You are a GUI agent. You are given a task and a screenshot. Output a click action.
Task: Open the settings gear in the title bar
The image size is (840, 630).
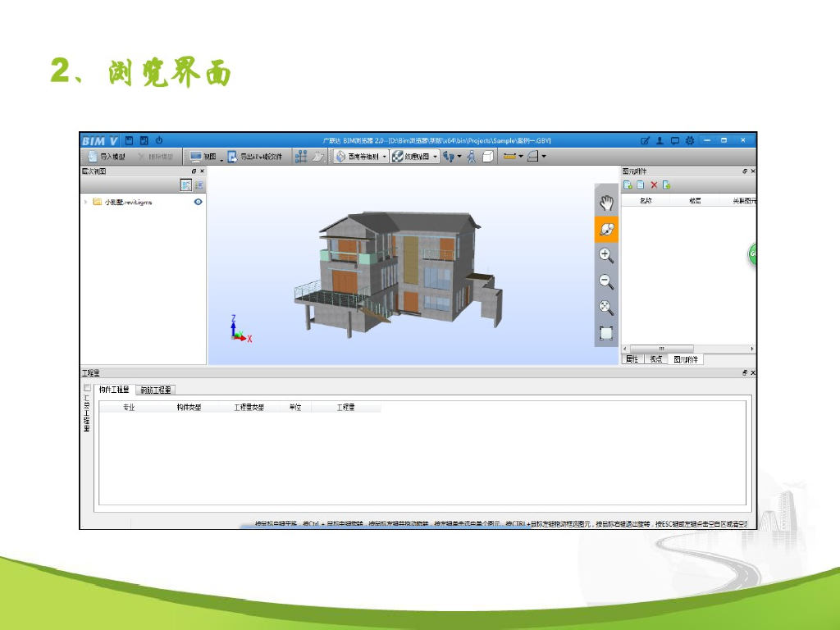(690, 141)
